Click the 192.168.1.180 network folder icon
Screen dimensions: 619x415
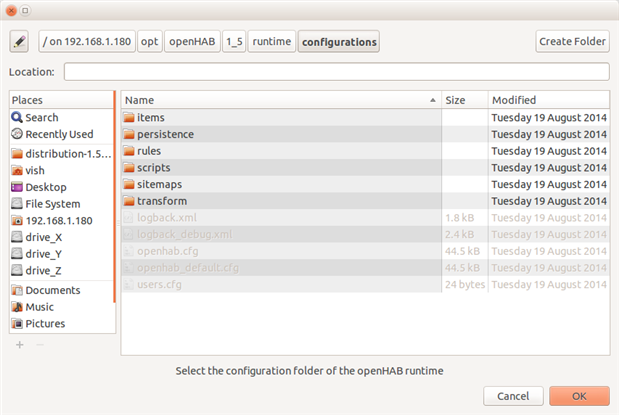click(x=17, y=221)
